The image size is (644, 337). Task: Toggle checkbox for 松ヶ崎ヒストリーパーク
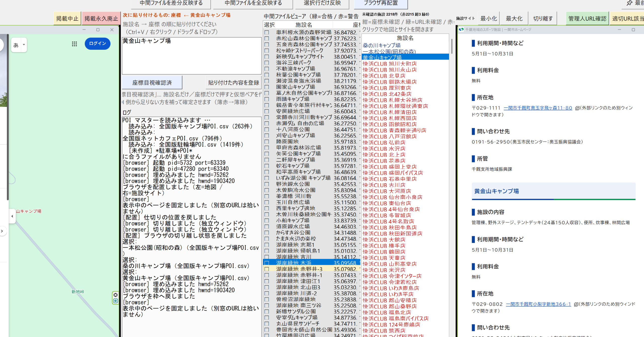(267, 51)
